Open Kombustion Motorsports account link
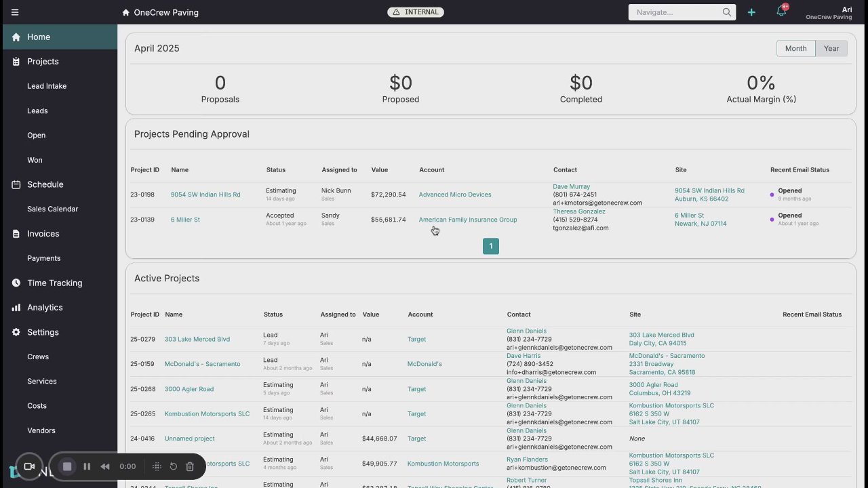Viewport: 868px width, 488px height. [443, 464]
